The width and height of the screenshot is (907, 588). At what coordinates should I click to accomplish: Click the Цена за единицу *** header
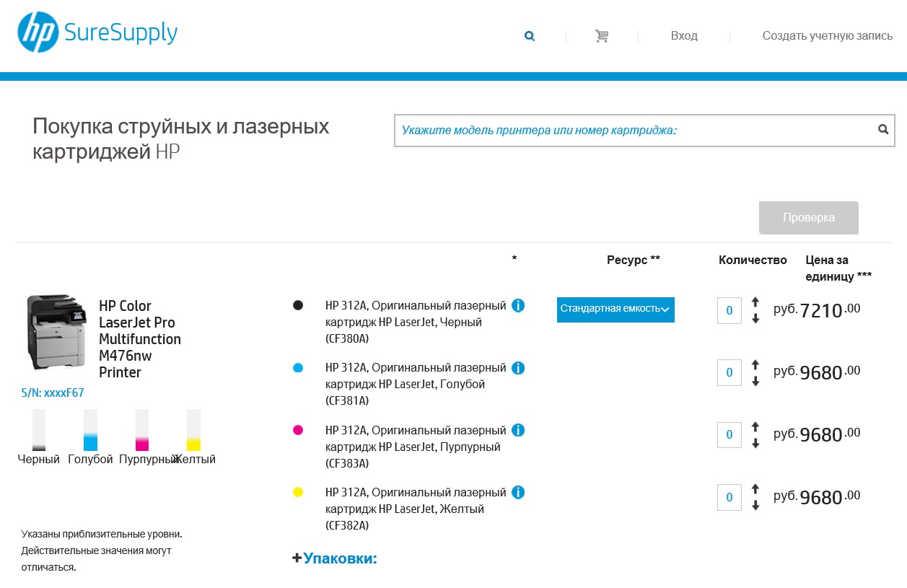click(x=838, y=268)
